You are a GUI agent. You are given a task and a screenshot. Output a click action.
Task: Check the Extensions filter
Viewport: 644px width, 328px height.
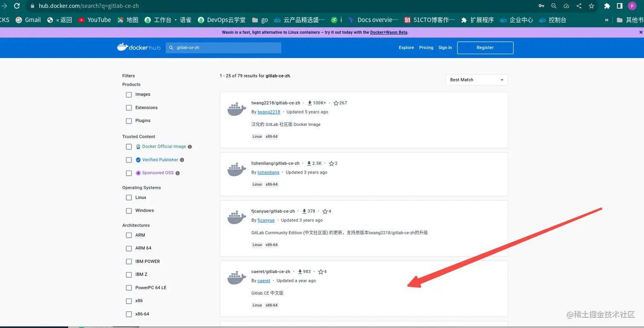(129, 108)
